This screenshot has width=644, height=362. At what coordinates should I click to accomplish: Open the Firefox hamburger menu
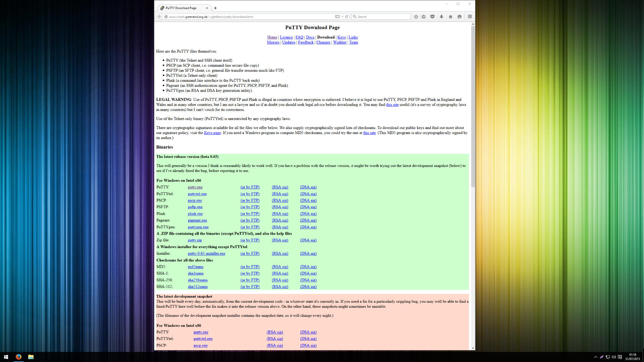pyautogui.click(x=470, y=16)
